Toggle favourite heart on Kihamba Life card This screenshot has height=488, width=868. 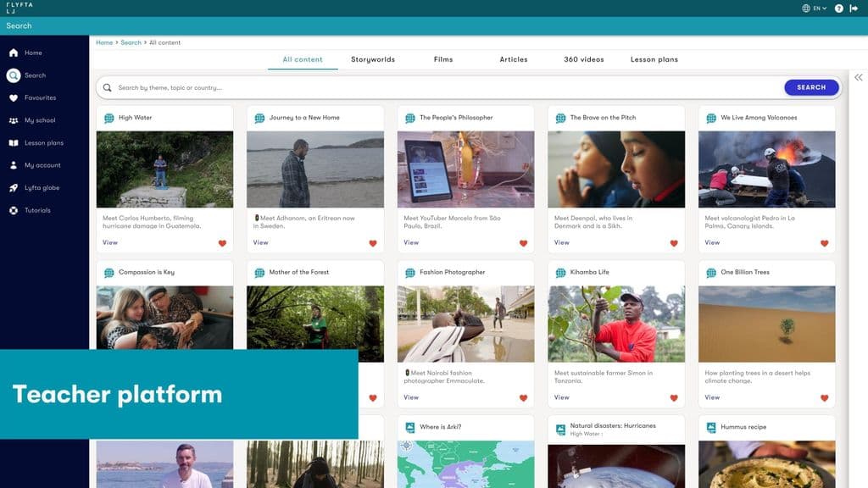(674, 398)
